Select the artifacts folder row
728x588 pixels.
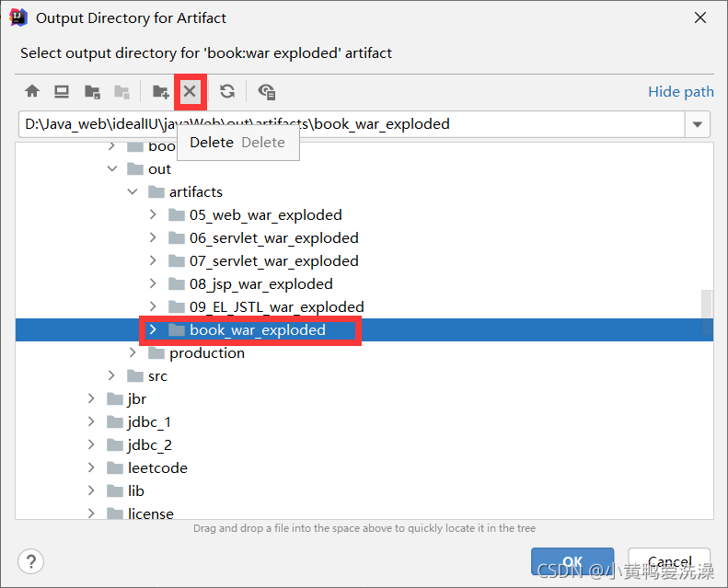tap(364, 191)
